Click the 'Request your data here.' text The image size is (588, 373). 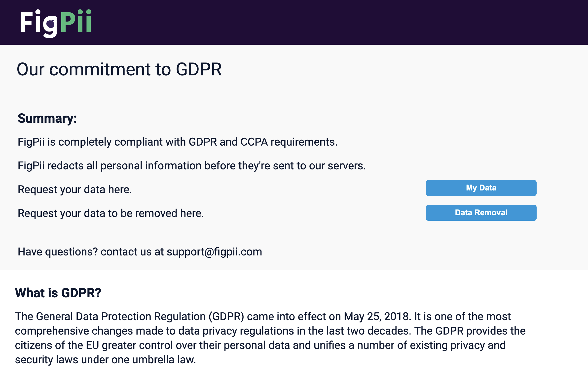pyautogui.click(x=75, y=190)
